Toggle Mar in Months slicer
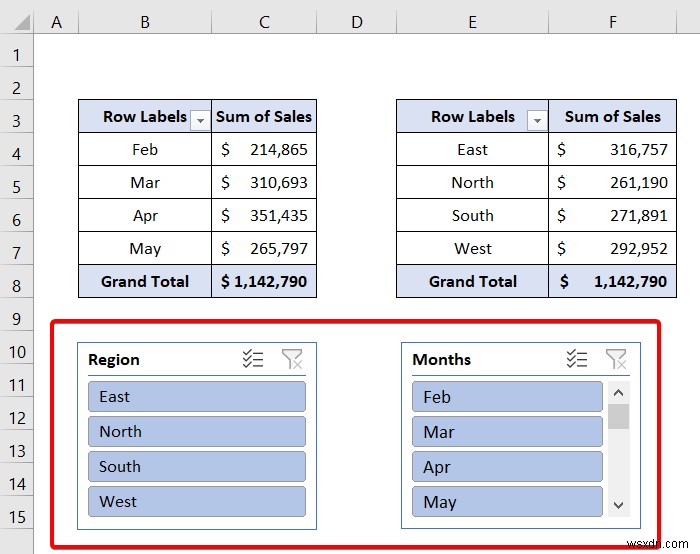Screen dimensions: 700x554 [507, 432]
